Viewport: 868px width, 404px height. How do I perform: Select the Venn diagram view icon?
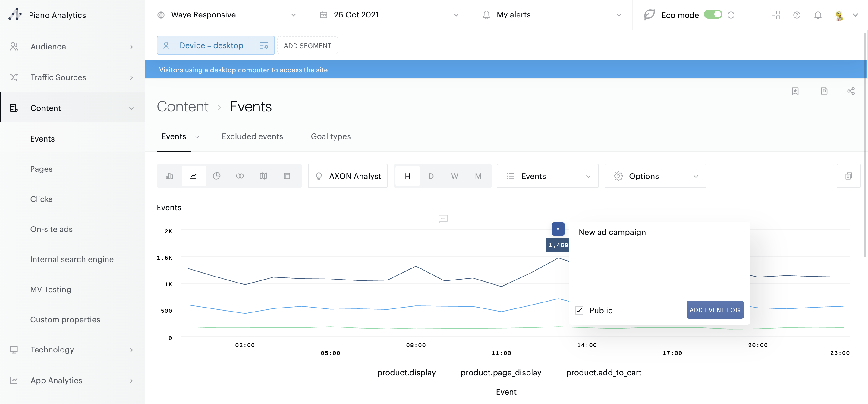coord(240,176)
